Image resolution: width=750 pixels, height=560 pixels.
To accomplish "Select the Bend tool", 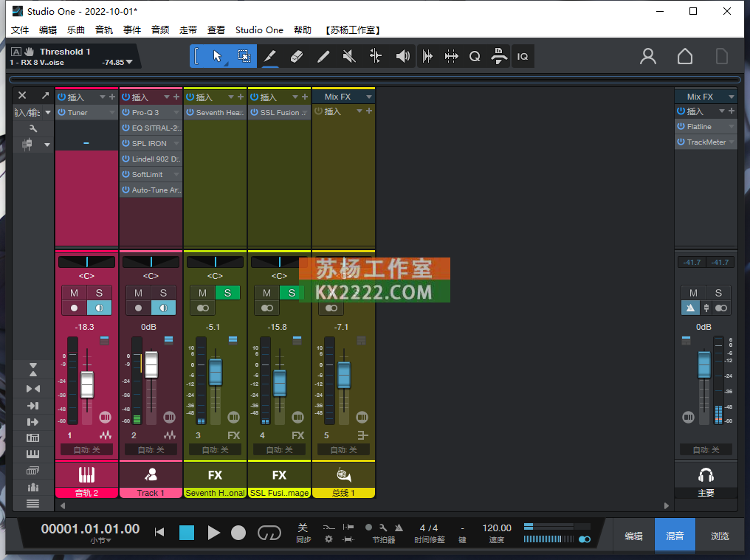I will pyautogui.click(x=376, y=56).
